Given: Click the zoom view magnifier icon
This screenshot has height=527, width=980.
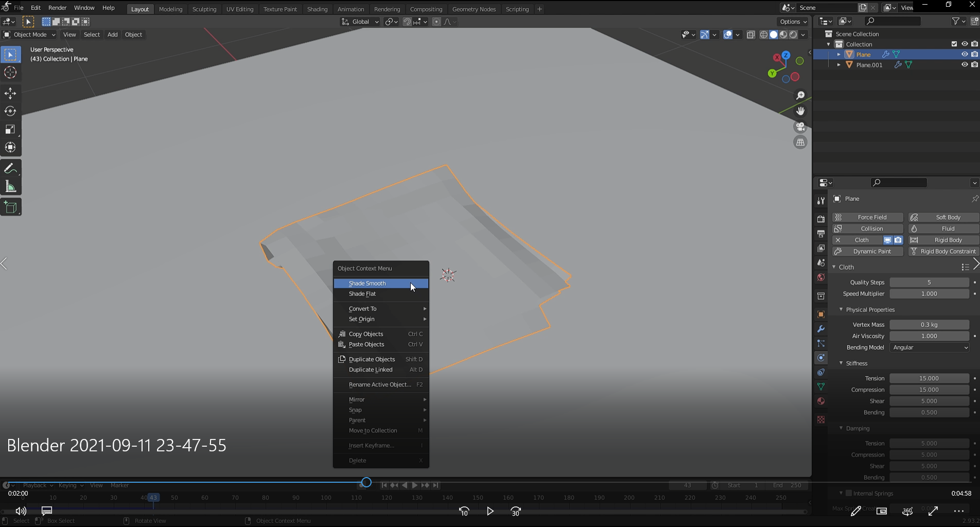Looking at the screenshot, I should [800, 96].
